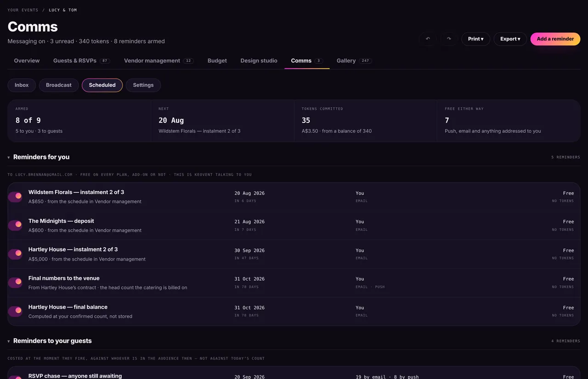Click the Lucy & Tom breadcrumb
The height and width of the screenshot is (379, 588).
[63, 10]
